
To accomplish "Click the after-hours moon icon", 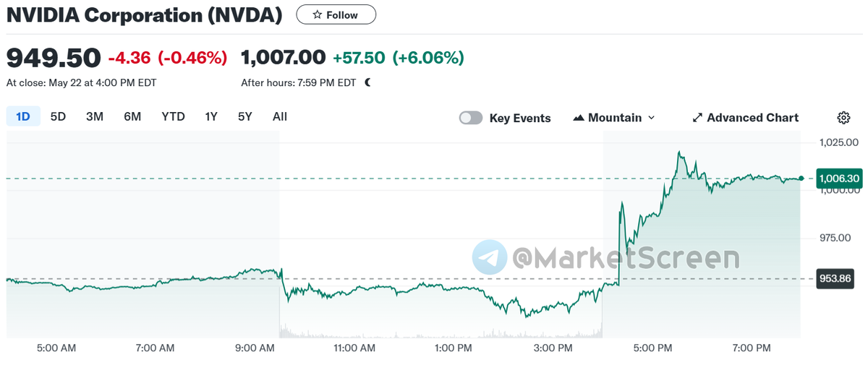I will point(368,82).
